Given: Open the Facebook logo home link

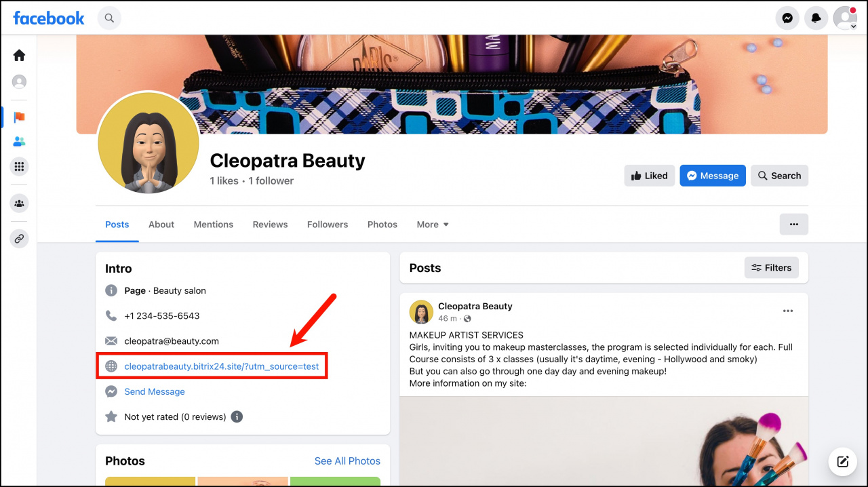Looking at the screenshot, I should 49,18.
